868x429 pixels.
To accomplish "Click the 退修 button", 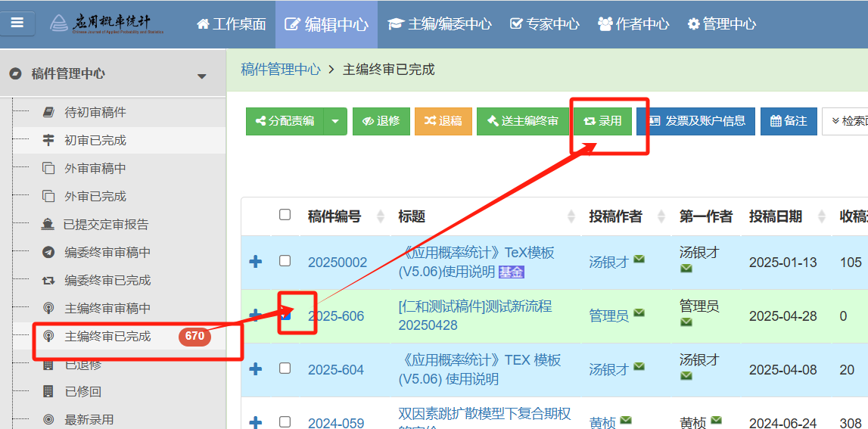I will pyautogui.click(x=381, y=121).
